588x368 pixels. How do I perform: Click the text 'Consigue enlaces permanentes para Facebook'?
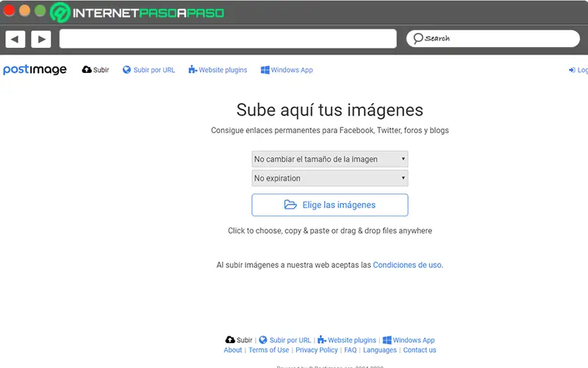coord(292,130)
